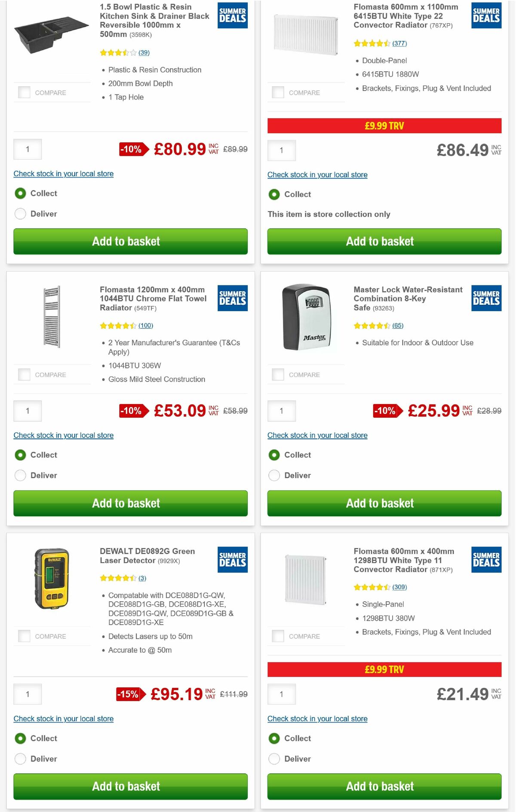516x812 pixels.
Task: Click the Summer Deals badge on towel radiator
Action: point(232,297)
